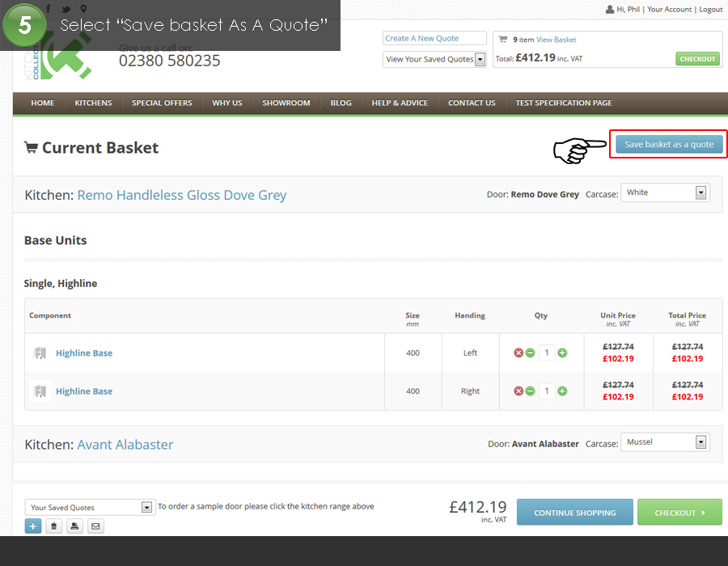This screenshot has width=728, height=566.
Task: Click the blue plus icon under Your Saved Quotes
Action: (x=33, y=526)
